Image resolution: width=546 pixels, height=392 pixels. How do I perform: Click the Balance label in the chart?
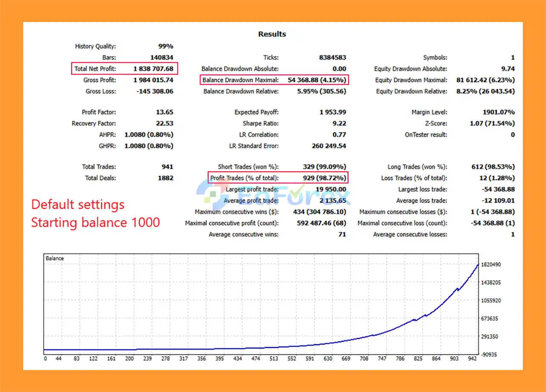point(55,258)
